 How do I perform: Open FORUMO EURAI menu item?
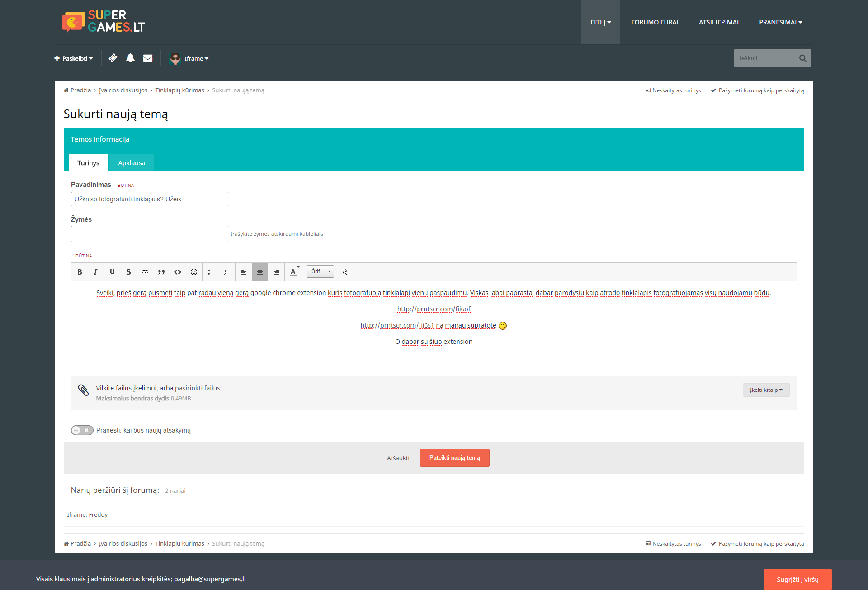coord(655,22)
